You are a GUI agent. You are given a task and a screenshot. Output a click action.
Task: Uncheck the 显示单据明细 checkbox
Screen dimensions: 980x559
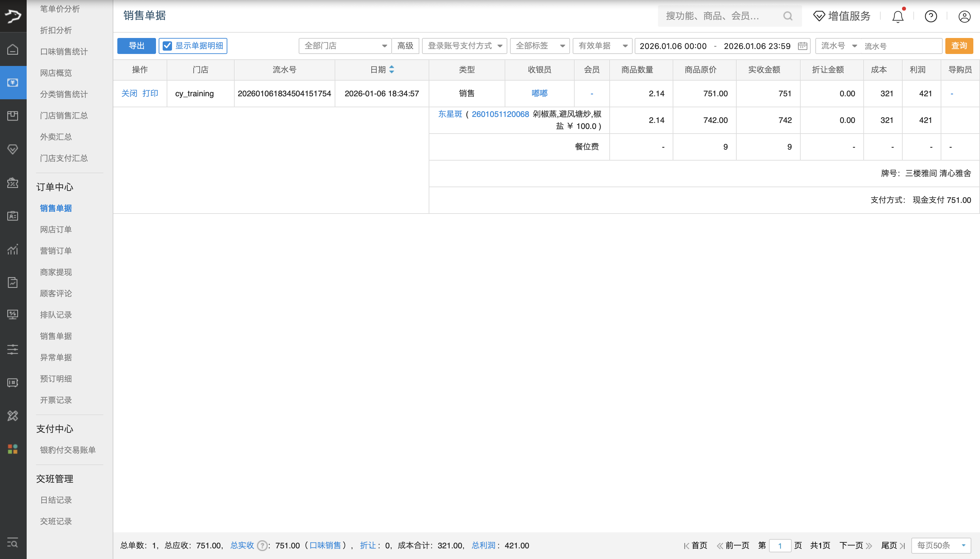tap(167, 45)
